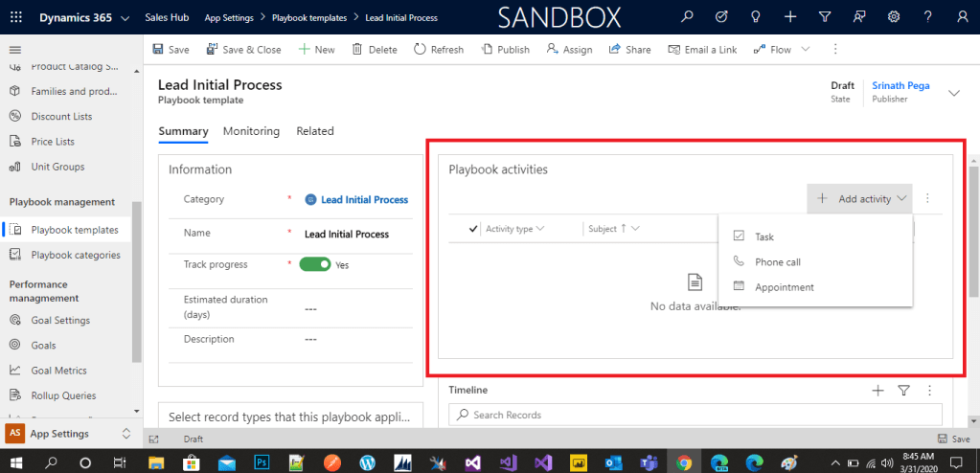980x473 pixels.
Task: Open the settings gear icon
Action: (x=894, y=17)
